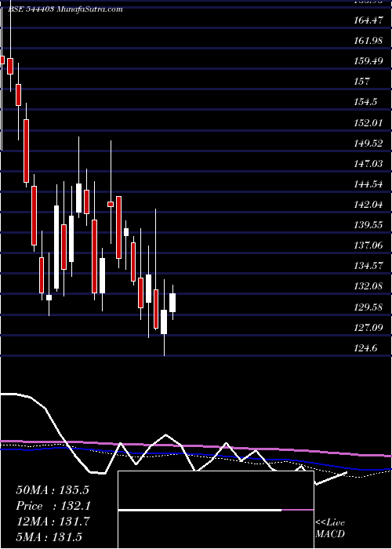The height and width of the screenshot is (549, 392).
Task: Click the last white candlestick on the chart
Action: (x=172, y=303)
